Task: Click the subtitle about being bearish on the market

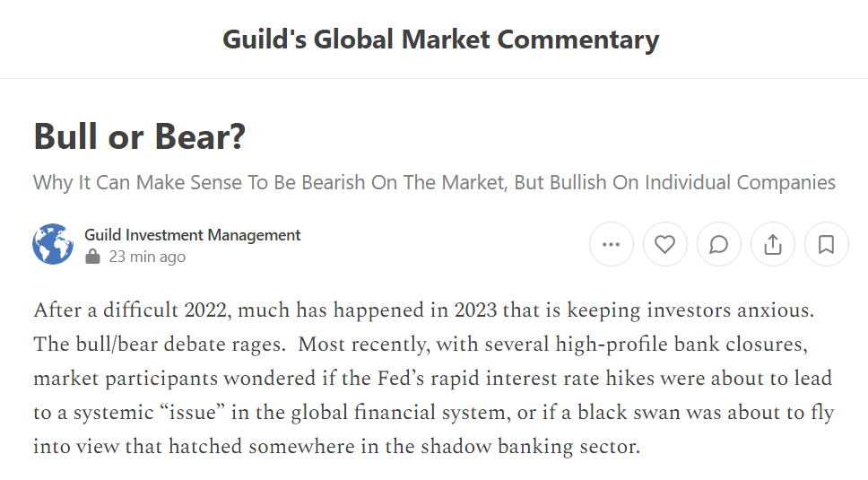Action: click(x=434, y=182)
